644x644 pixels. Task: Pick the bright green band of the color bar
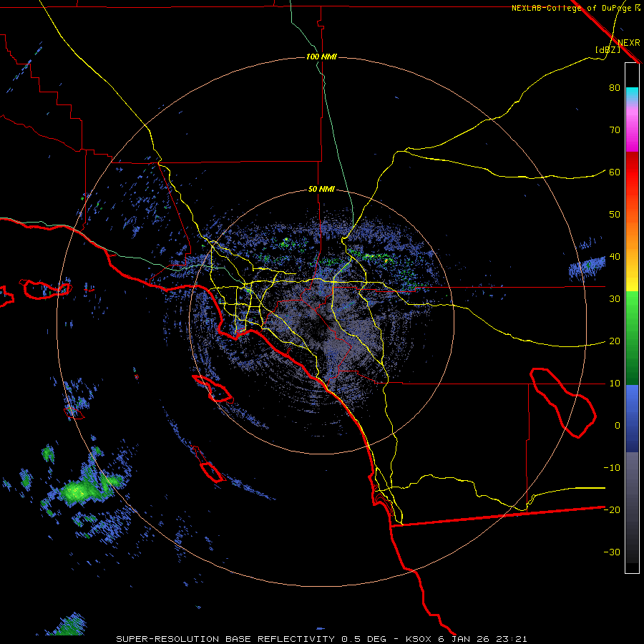632,312
